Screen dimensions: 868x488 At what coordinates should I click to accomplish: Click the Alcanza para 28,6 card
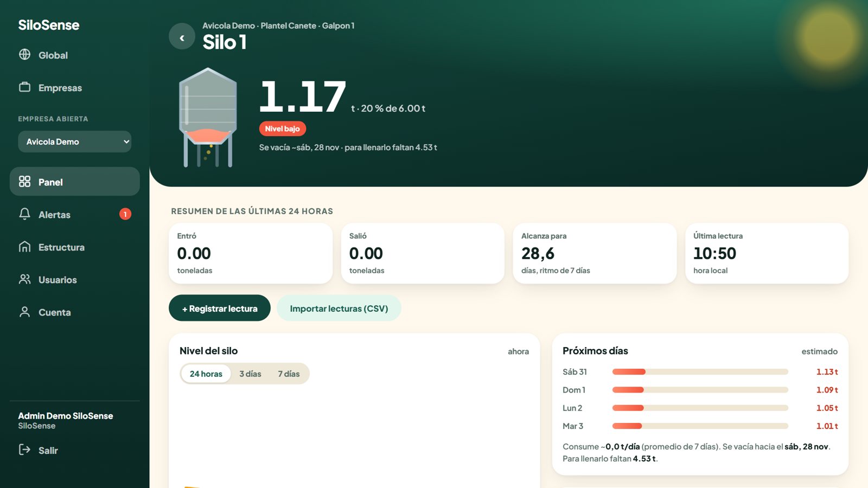[x=595, y=253]
